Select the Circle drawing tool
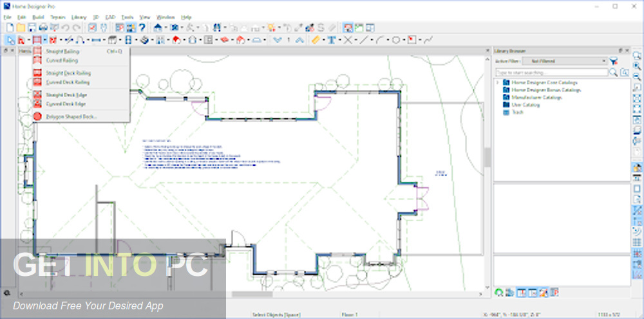Viewport: 644px width, 319px height. click(396, 40)
